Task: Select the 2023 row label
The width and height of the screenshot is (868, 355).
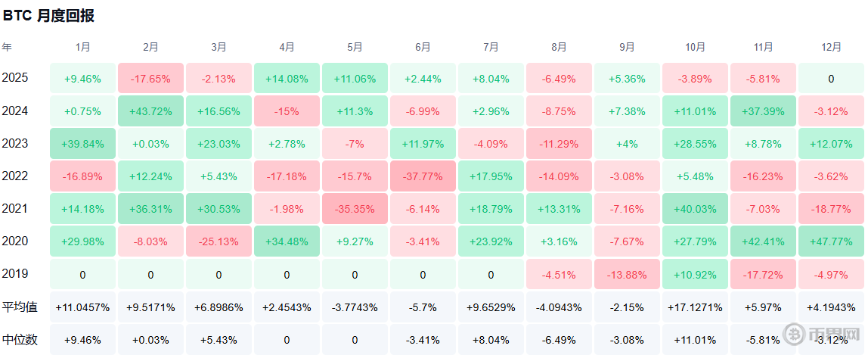Action: coord(15,144)
